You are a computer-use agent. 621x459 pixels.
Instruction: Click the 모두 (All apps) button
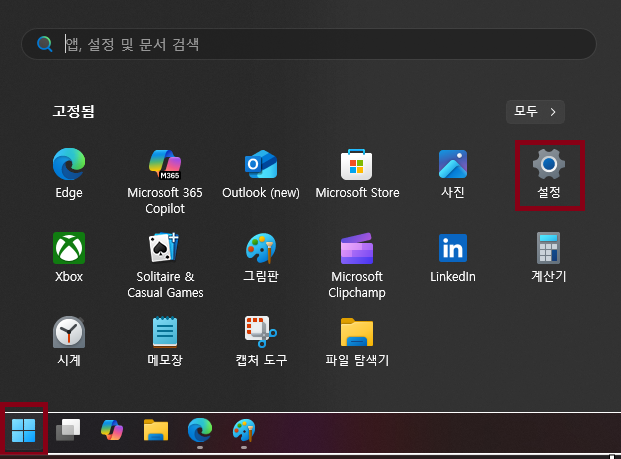535,112
